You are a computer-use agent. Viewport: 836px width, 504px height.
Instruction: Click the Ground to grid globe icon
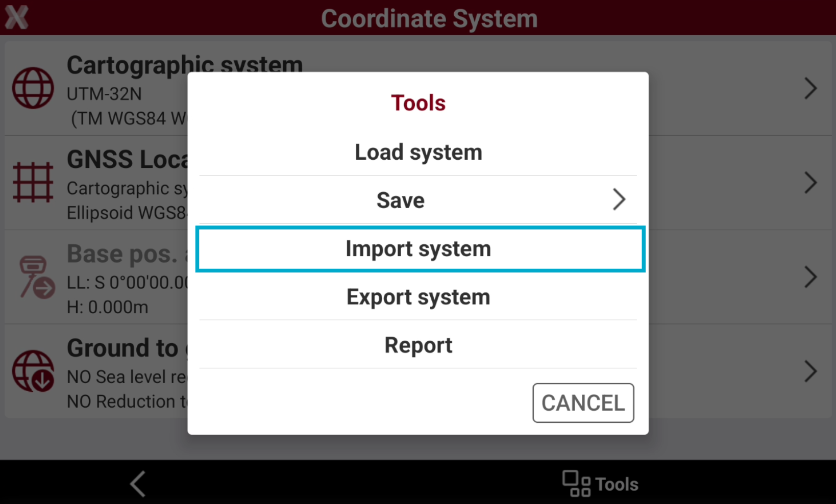coord(33,371)
